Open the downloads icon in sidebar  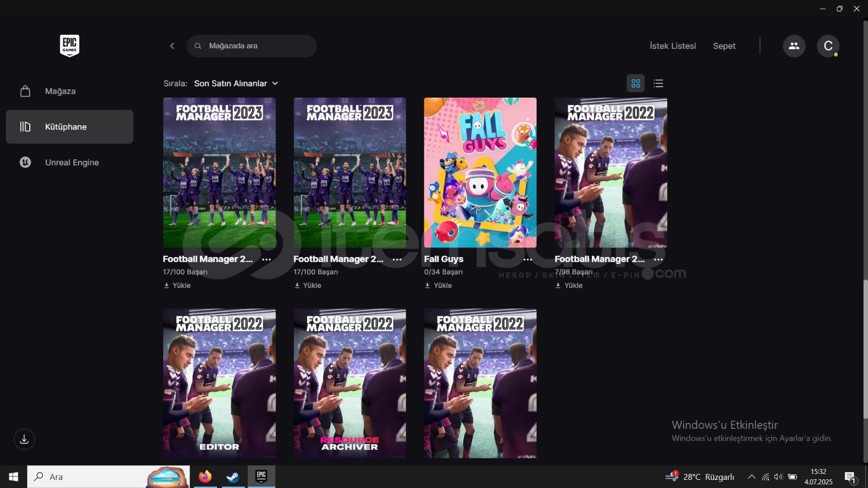click(24, 439)
